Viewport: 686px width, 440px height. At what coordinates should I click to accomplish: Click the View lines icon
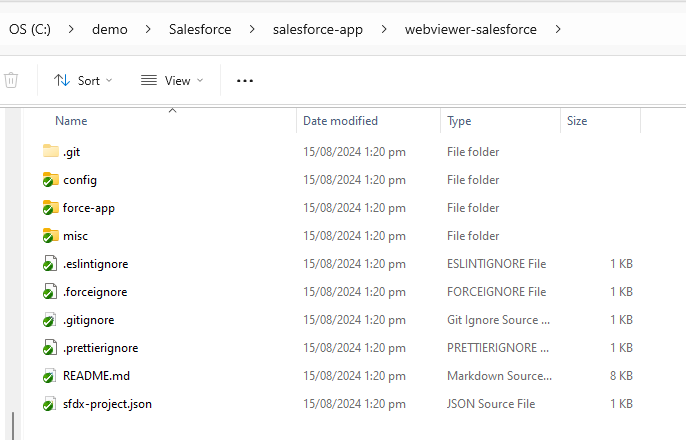[149, 80]
